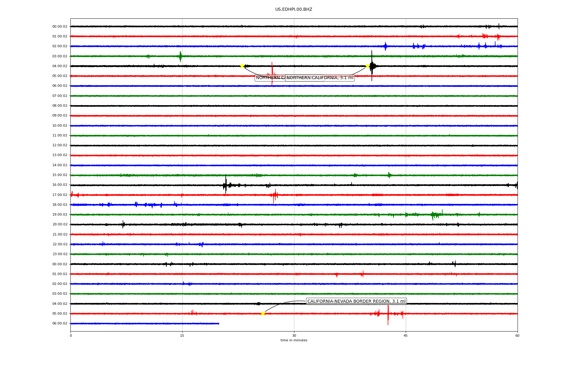This screenshot has height=368, width=588.
Task: Click the 45 tick label on the time axis
Action: pos(405,335)
